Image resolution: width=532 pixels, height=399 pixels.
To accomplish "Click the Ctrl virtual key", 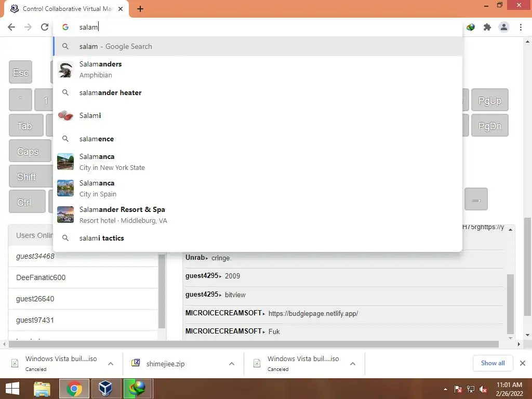I will pyautogui.click(x=27, y=202).
